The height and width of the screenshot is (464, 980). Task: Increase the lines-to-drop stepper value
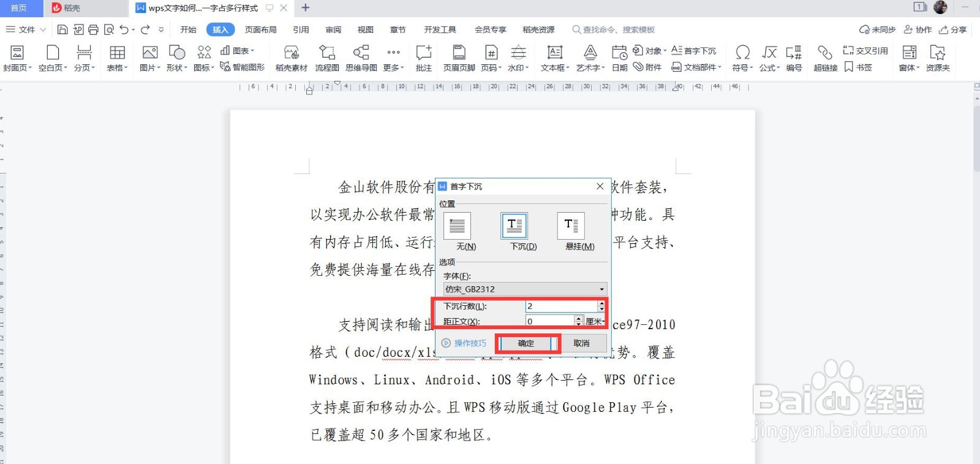click(x=601, y=303)
